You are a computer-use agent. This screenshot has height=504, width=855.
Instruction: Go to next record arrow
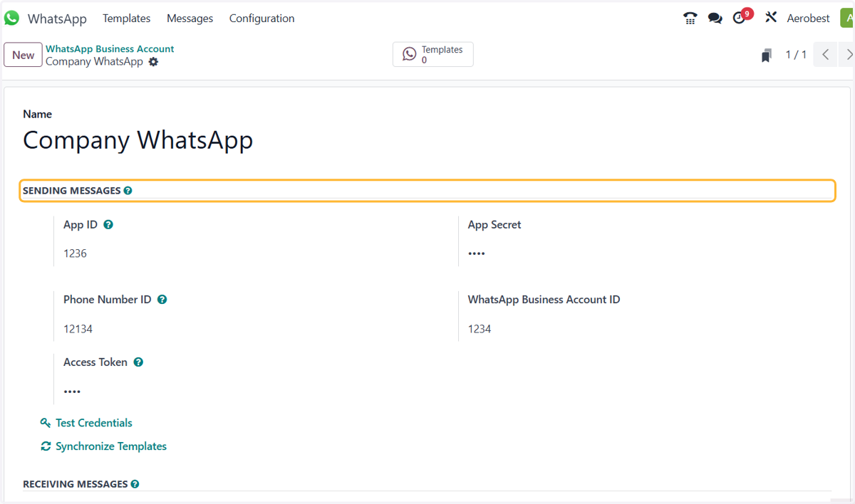tap(847, 55)
